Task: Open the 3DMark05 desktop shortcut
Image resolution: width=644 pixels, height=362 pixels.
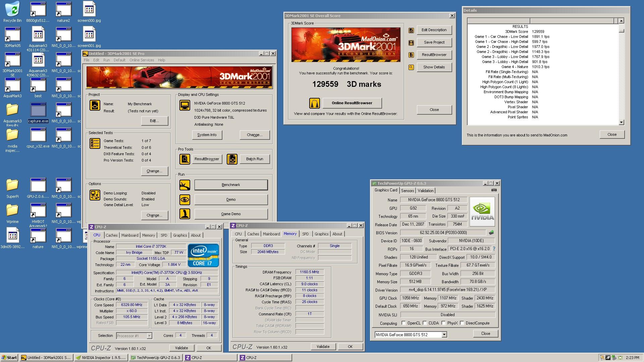Action: coord(12,37)
